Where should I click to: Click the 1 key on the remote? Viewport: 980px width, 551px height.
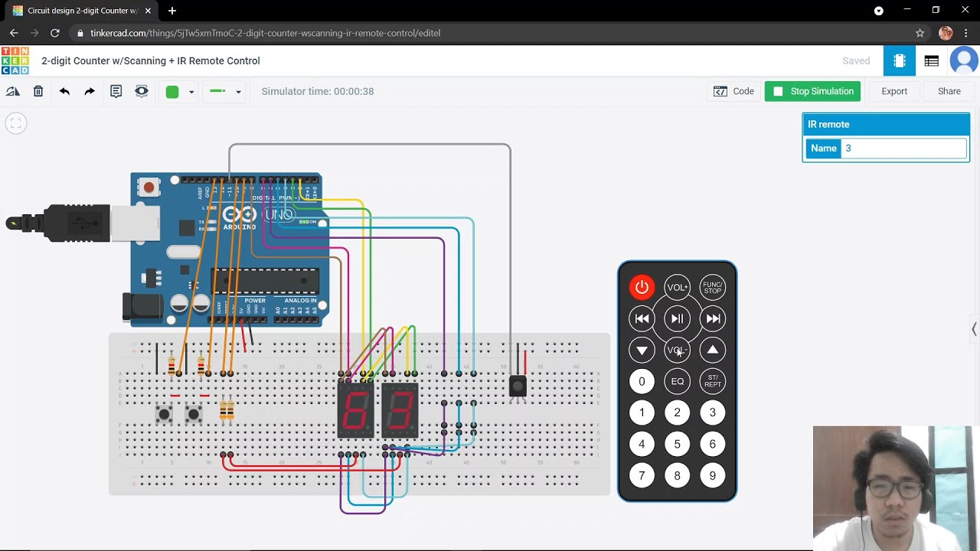642,413
